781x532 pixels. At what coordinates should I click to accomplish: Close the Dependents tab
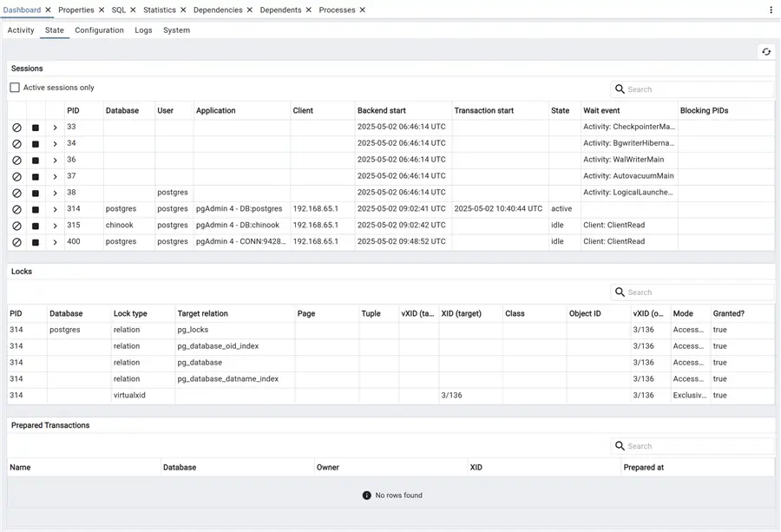309,10
